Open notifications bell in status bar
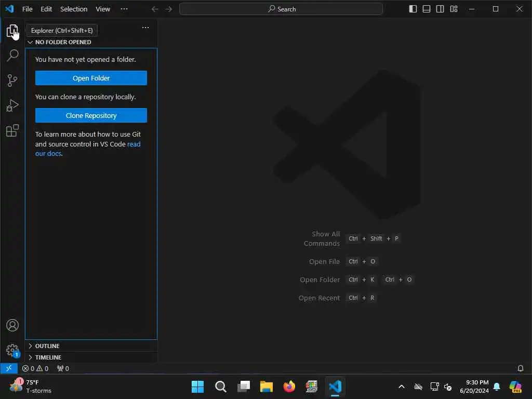The height and width of the screenshot is (399, 532). pyautogui.click(x=520, y=368)
